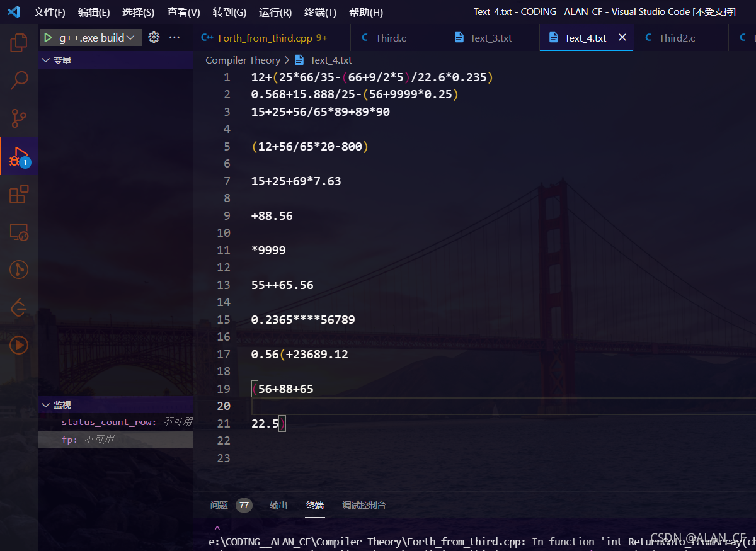The height and width of the screenshot is (551, 756).
Task: Open the 文件(F) menu
Action: pos(49,13)
